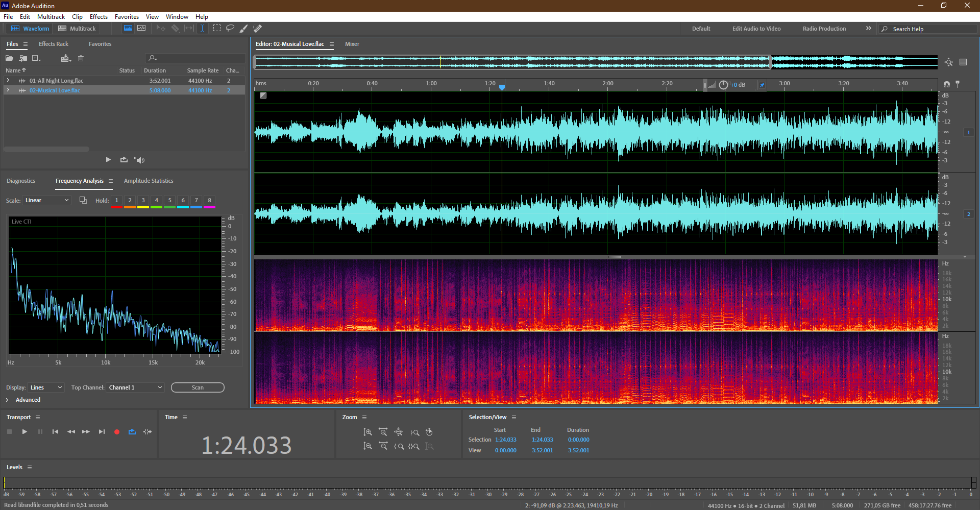Click the Import File icon in Files panel

pos(23,58)
